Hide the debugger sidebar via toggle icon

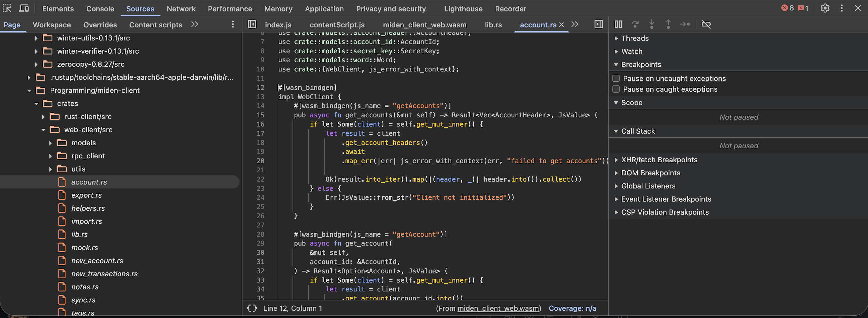click(599, 24)
